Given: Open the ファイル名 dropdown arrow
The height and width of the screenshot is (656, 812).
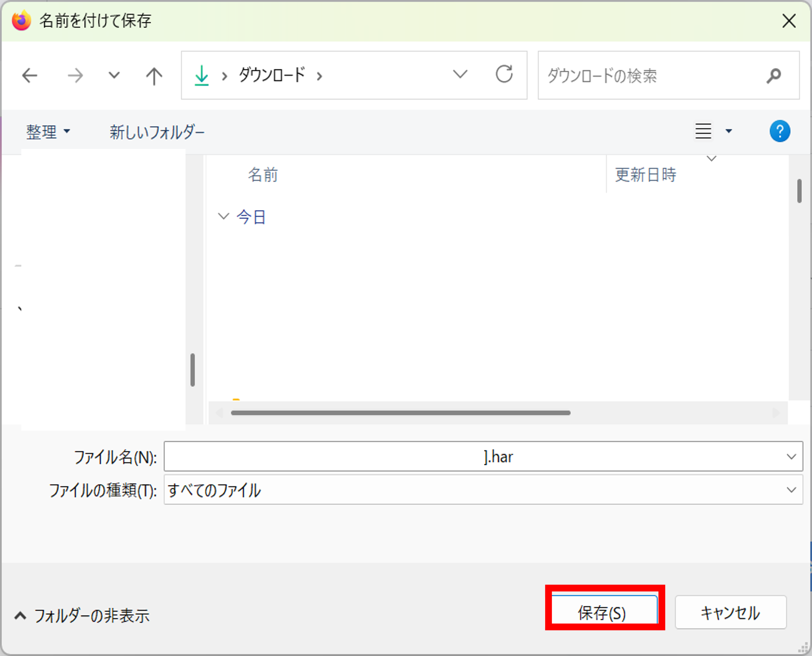Looking at the screenshot, I should [791, 456].
